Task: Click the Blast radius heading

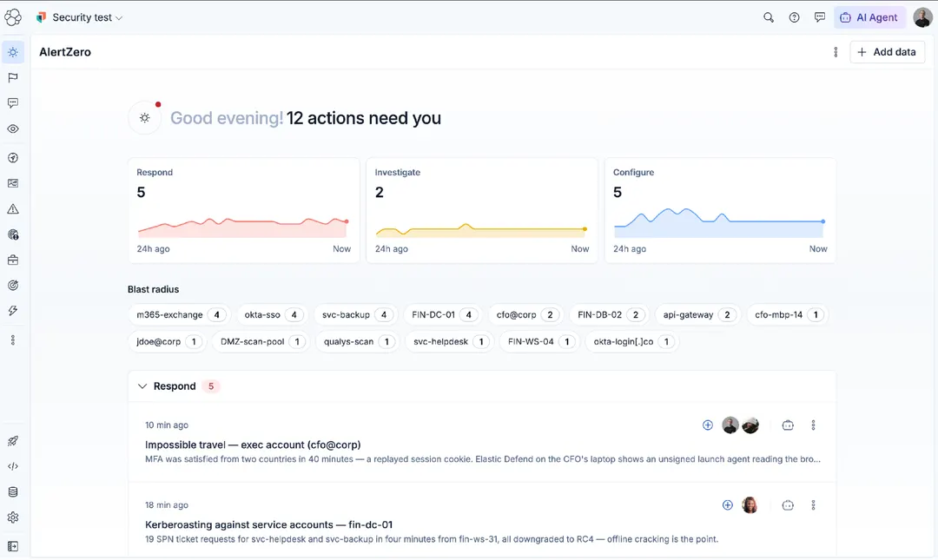Action: 153,290
